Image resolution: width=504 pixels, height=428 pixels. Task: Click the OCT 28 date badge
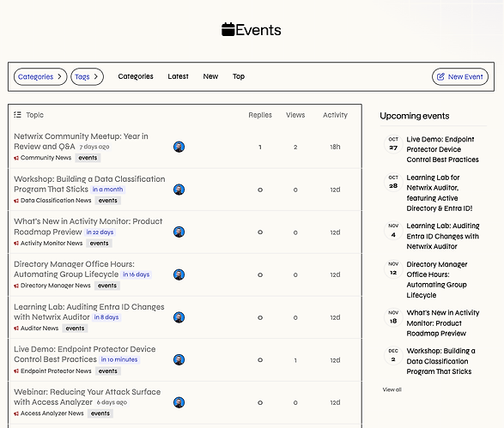pyautogui.click(x=393, y=182)
